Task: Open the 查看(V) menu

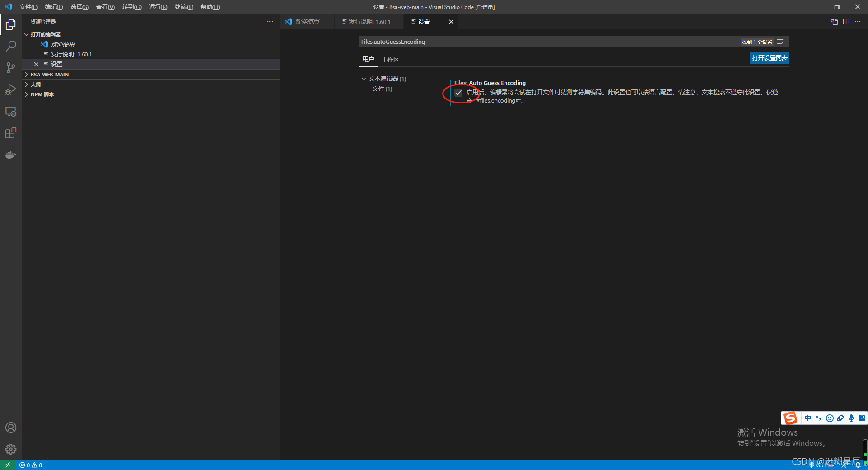Action: [x=105, y=7]
